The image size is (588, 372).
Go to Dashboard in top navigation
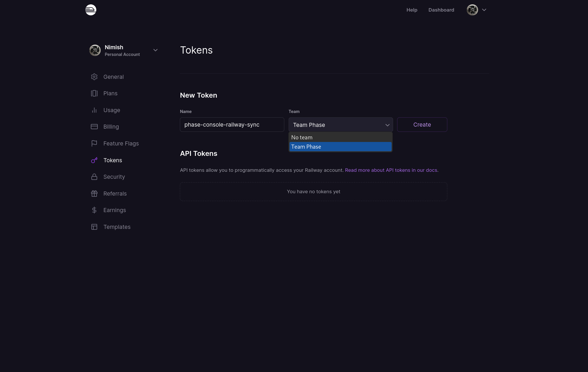coord(441,10)
